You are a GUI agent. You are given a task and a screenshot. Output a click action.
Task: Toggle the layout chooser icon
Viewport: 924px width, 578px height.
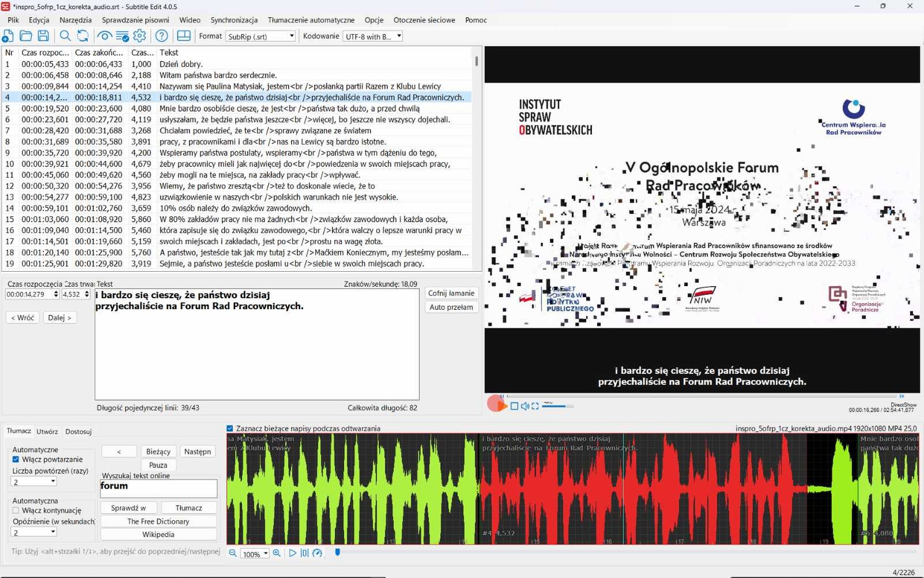point(184,36)
